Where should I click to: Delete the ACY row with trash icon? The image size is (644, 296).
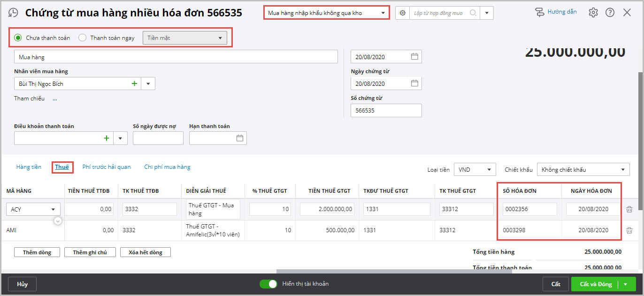629,209
